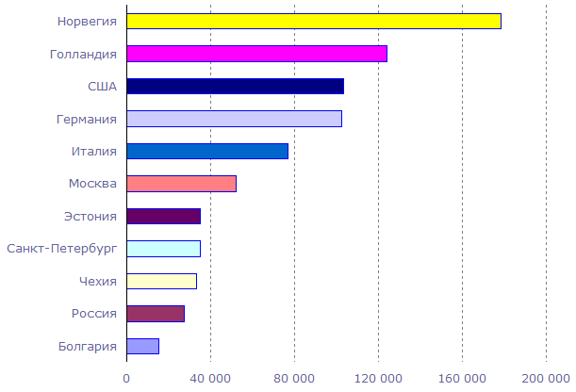Select the Эстония category label
The image size is (576, 392).
click(x=91, y=216)
